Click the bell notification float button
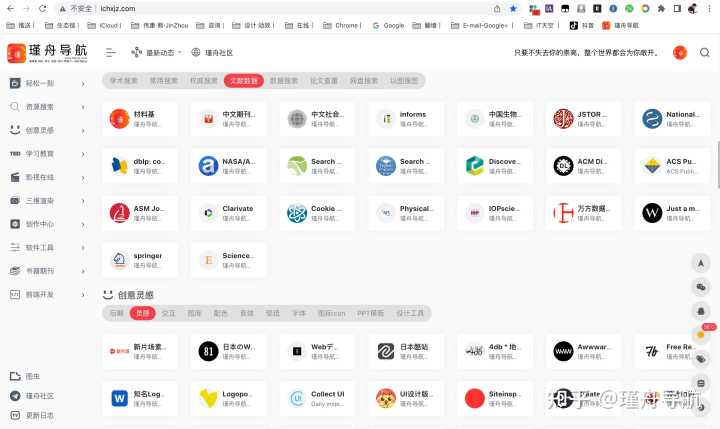 [701, 311]
